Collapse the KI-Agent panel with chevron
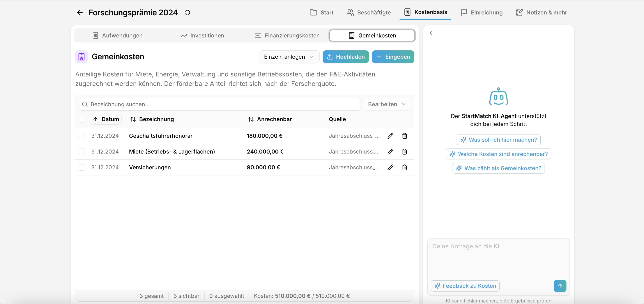The width and height of the screenshot is (644, 304). click(x=431, y=33)
